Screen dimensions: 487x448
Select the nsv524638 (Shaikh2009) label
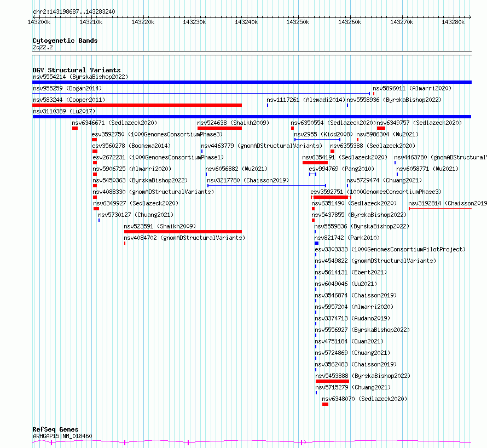click(233, 123)
